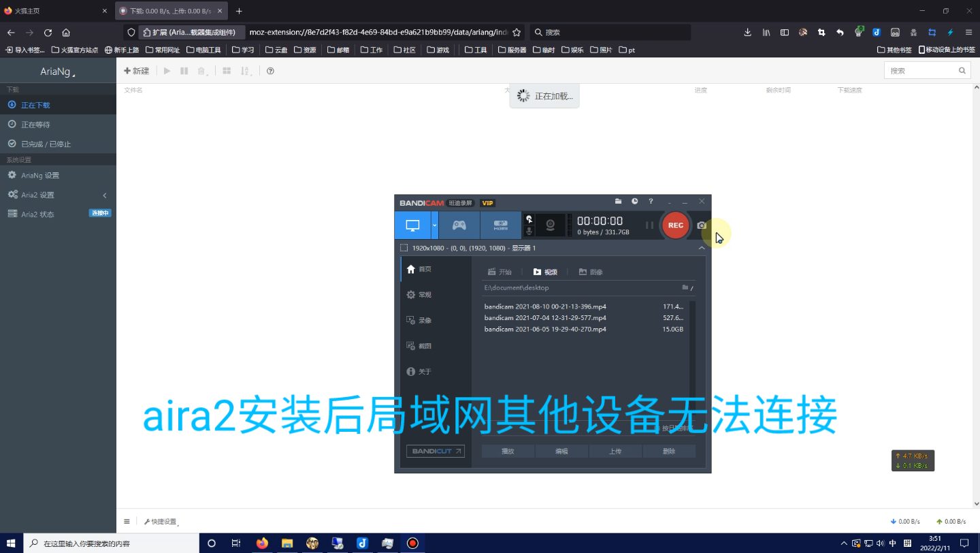This screenshot has height=553, width=980.
Task: Switch to the 开始 tab
Action: point(500,272)
